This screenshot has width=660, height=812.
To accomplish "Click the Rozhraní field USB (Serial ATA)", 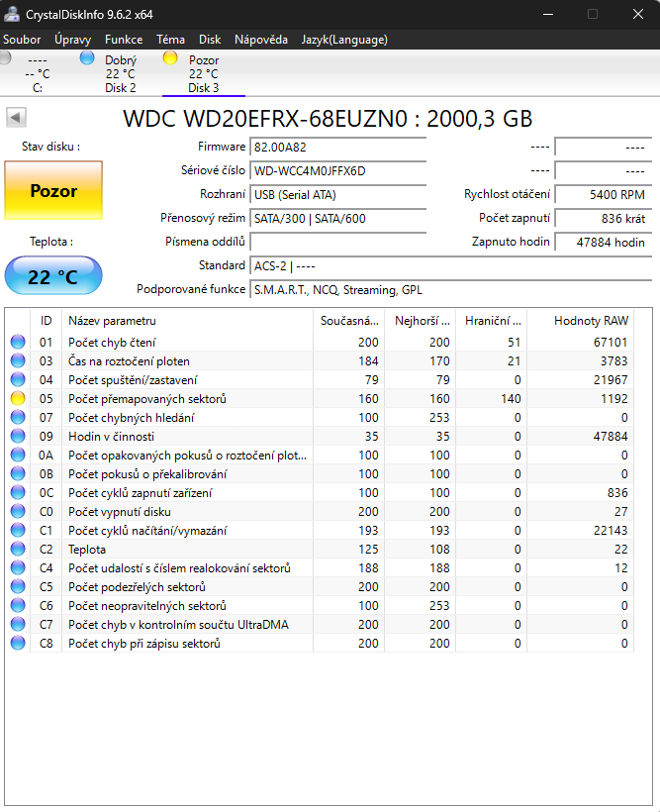I will pos(338,195).
